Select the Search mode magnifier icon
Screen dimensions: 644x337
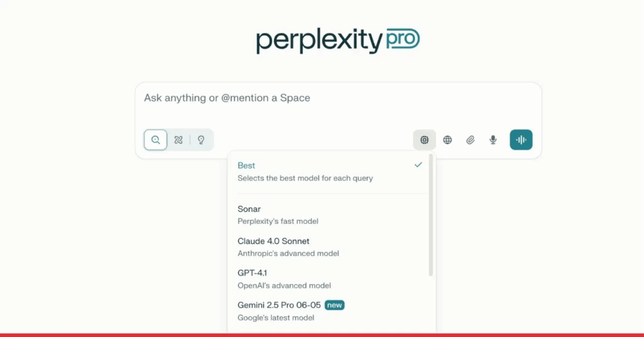tap(155, 140)
